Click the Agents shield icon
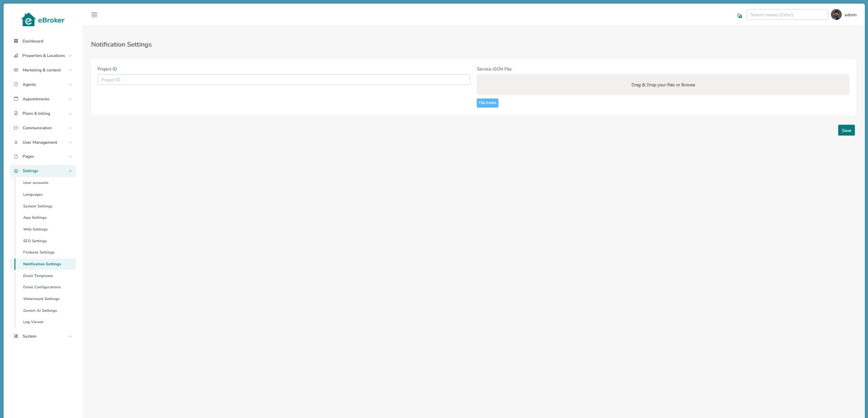The width and height of the screenshot is (868, 418). 16,85
